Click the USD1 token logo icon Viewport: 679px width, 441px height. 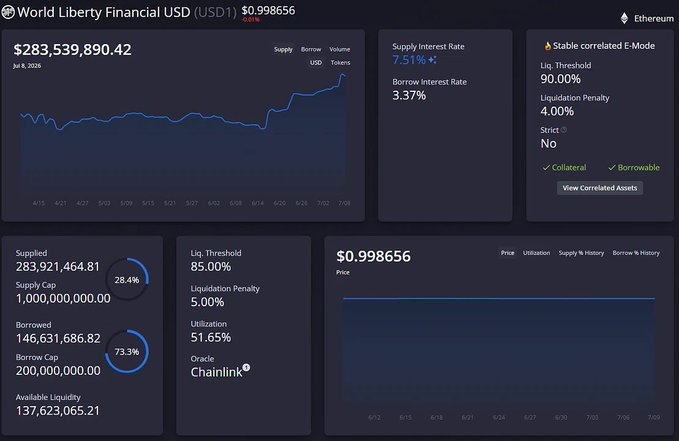coord(8,12)
